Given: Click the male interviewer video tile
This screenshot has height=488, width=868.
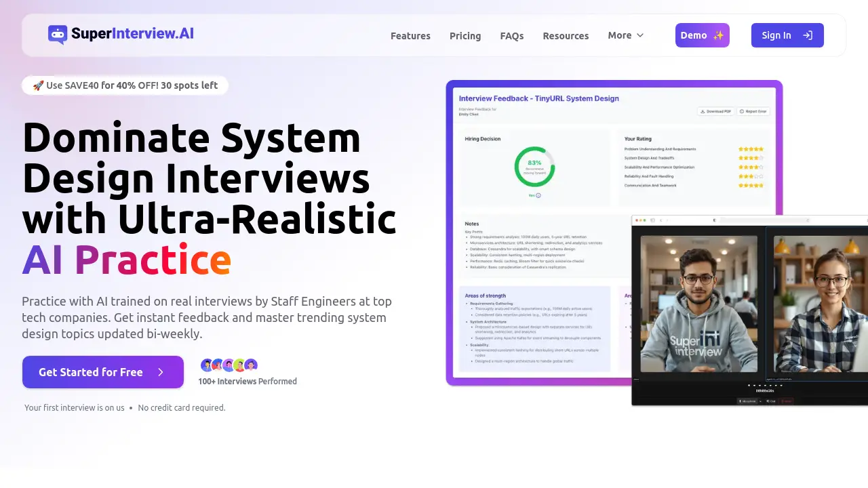Looking at the screenshot, I should (x=698, y=304).
